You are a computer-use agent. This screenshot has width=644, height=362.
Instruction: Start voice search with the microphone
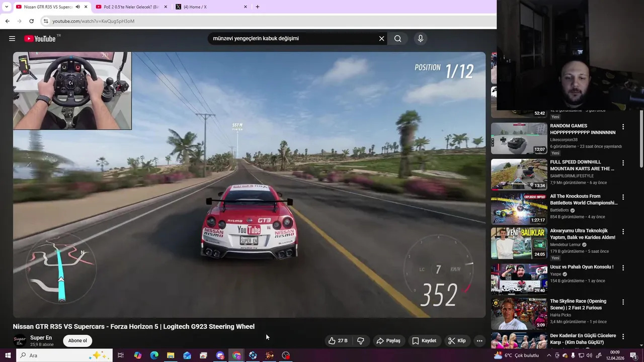point(421,38)
